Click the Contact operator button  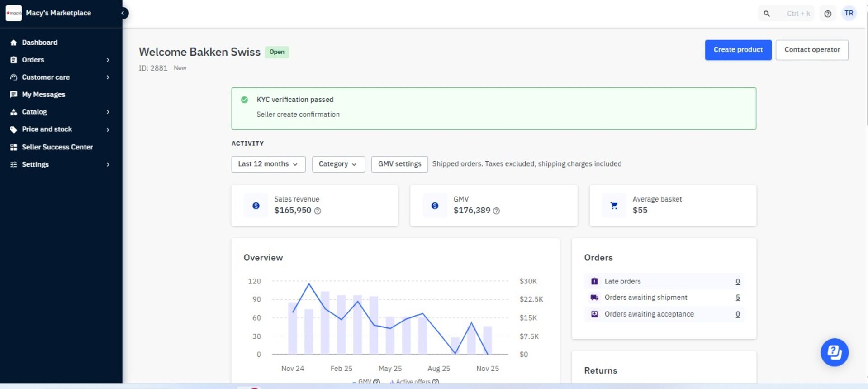(812, 50)
